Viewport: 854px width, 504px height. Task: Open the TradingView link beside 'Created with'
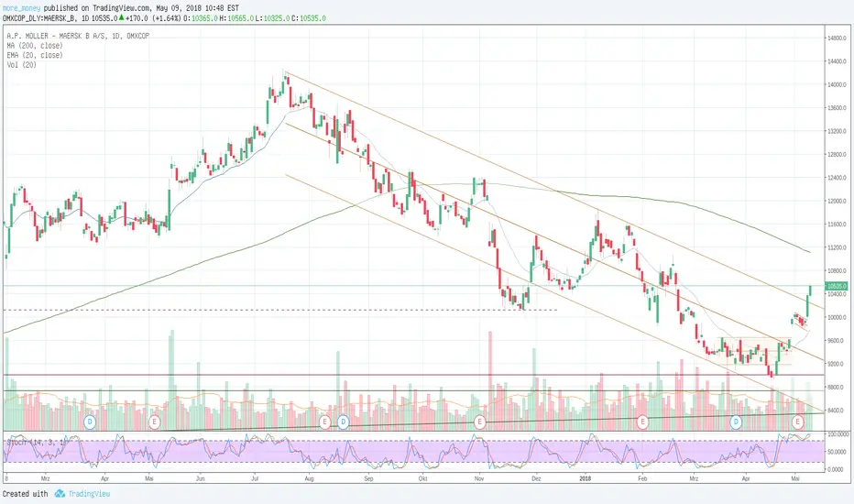pos(89,494)
